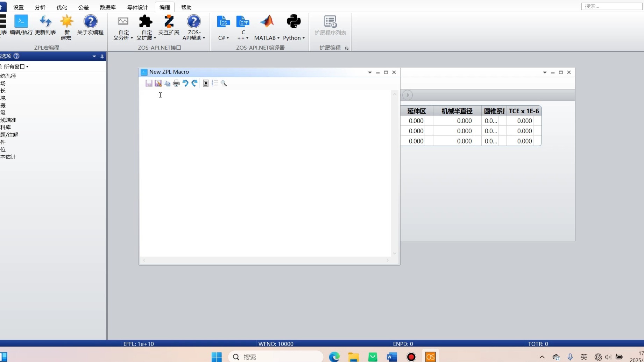644x362 pixels.
Task: Print the macro from editor toolbar
Action: 176,83
